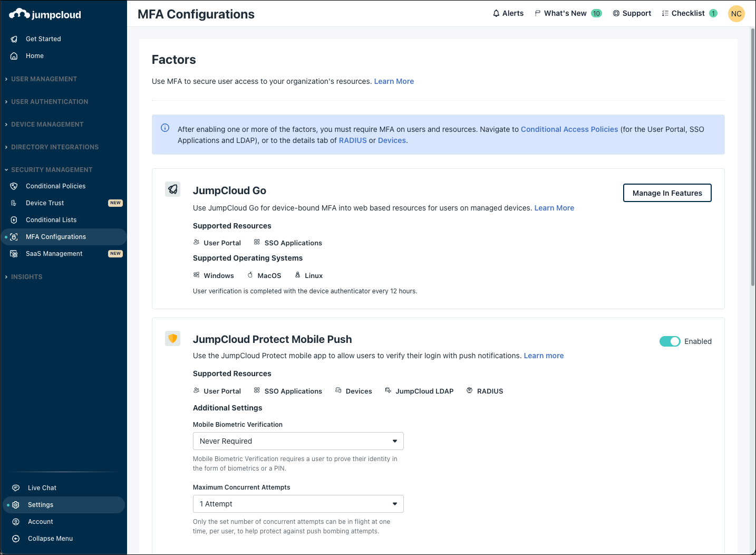This screenshot has height=555, width=756.
Task: Open SaaS Management in the sidebar
Action: 54,254
